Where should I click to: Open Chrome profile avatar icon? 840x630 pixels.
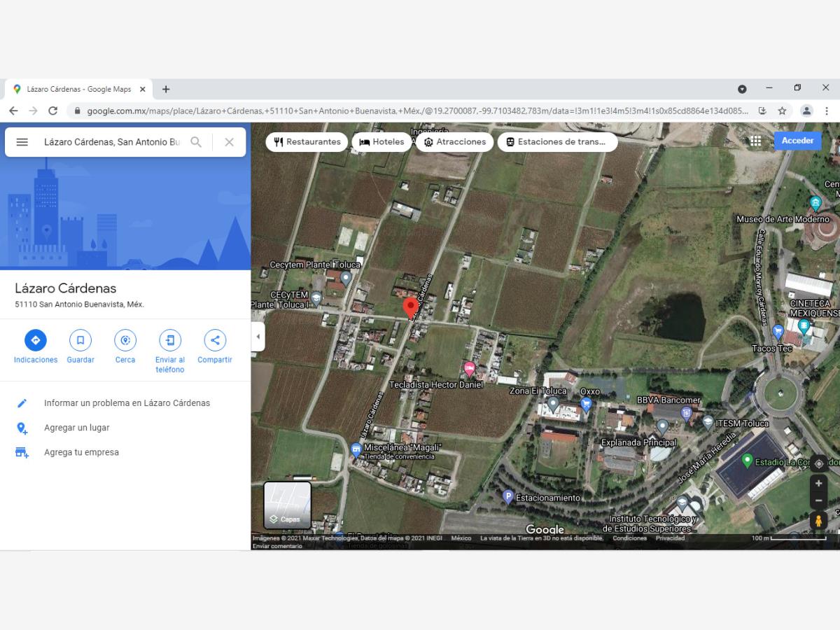(806, 111)
